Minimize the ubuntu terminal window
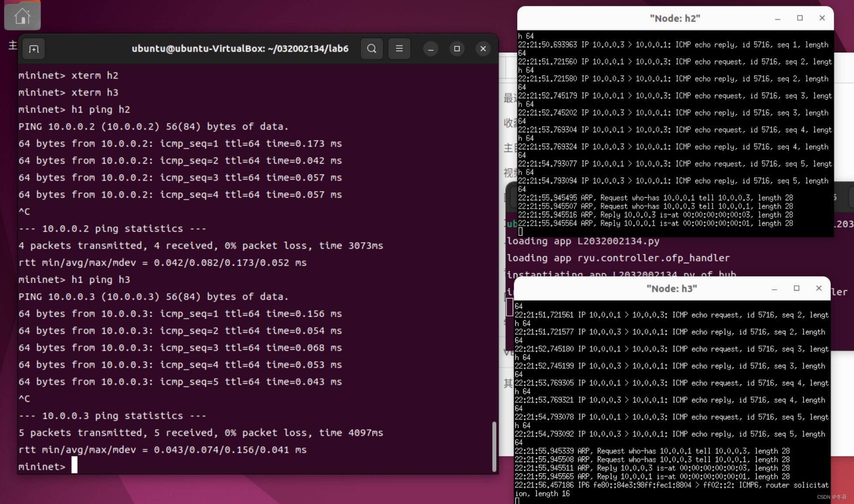 (x=431, y=49)
